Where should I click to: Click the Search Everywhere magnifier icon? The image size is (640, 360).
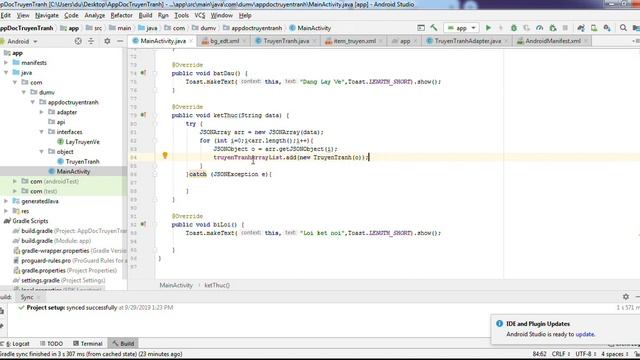[x=623, y=28]
